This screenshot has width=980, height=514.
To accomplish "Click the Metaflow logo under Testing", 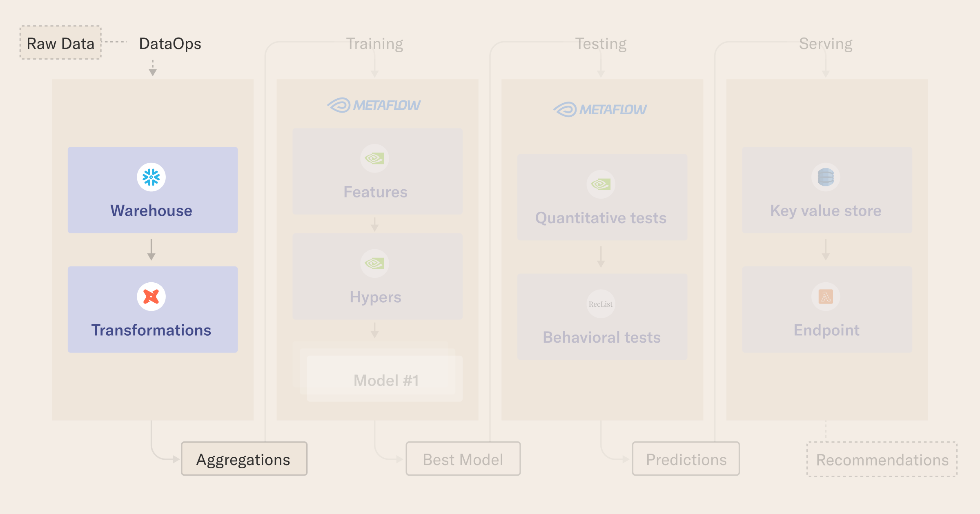I will (600, 109).
